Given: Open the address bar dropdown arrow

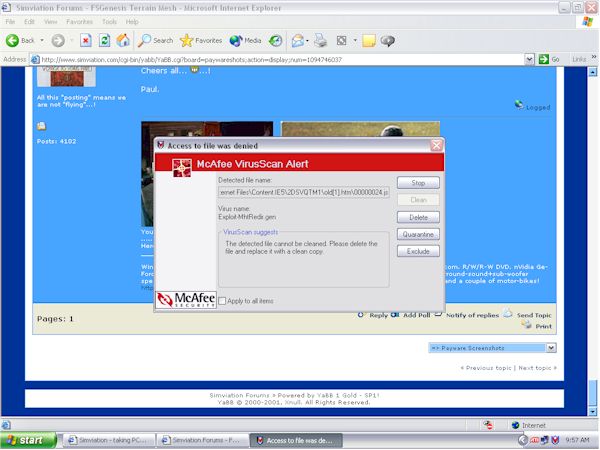Looking at the screenshot, I should point(530,59).
